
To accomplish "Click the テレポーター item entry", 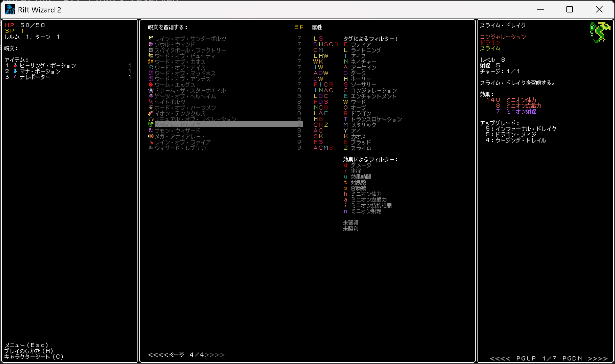I will coord(35,77).
